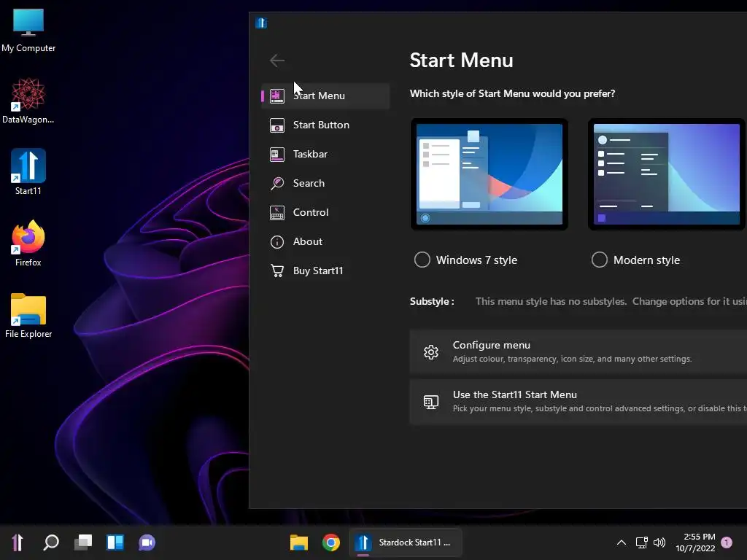Click the About info circle icon

click(277, 242)
